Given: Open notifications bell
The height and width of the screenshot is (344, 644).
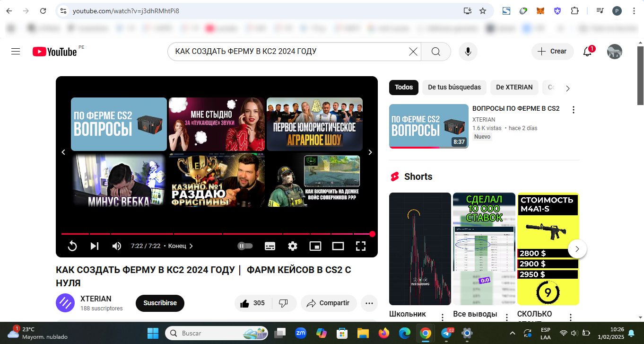Looking at the screenshot, I should pyautogui.click(x=588, y=52).
